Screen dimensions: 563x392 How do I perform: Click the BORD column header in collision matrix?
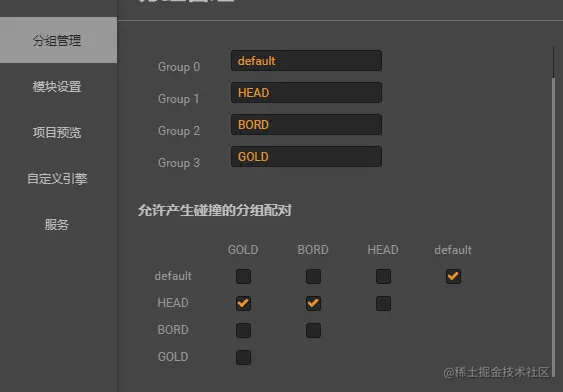[x=313, y=250]
